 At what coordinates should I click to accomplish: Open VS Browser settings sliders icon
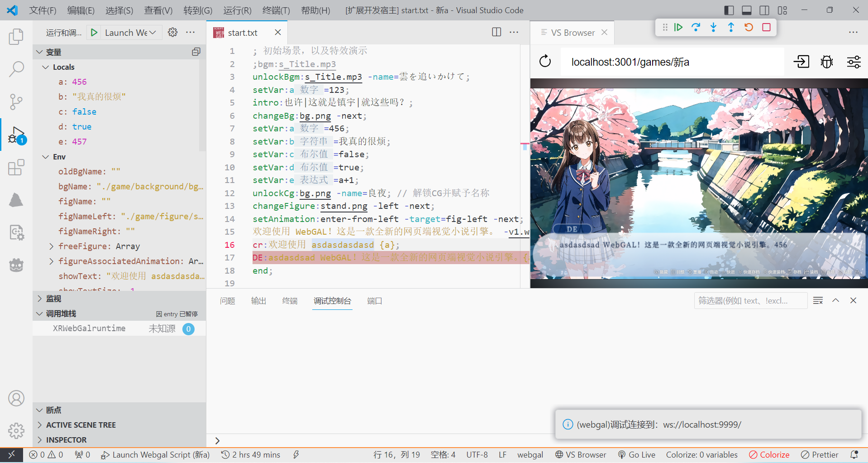854,62
